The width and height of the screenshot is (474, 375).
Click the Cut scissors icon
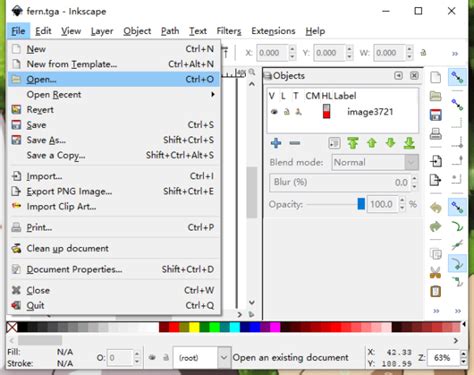[x=435, y=272]
